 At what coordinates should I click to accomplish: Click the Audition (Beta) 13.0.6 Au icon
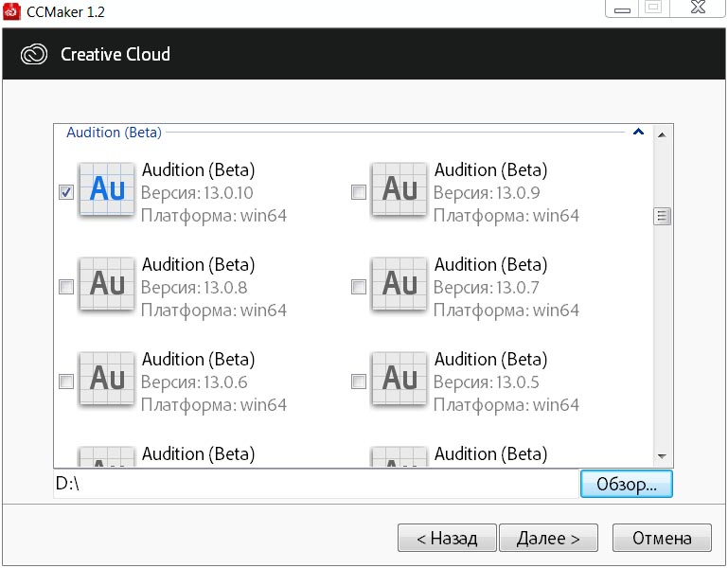pyautogui.click(x=107, y=379)
